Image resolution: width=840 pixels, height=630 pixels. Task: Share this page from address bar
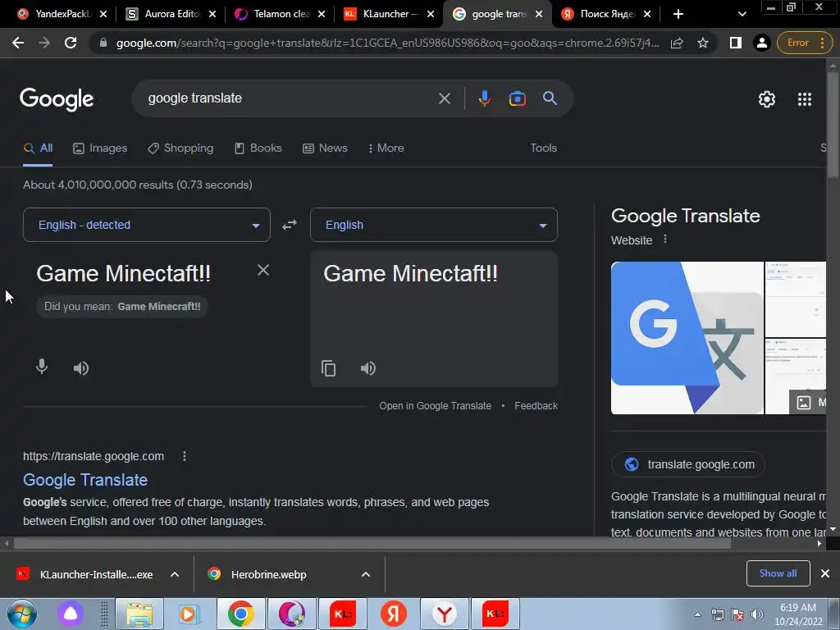[677, 43]
